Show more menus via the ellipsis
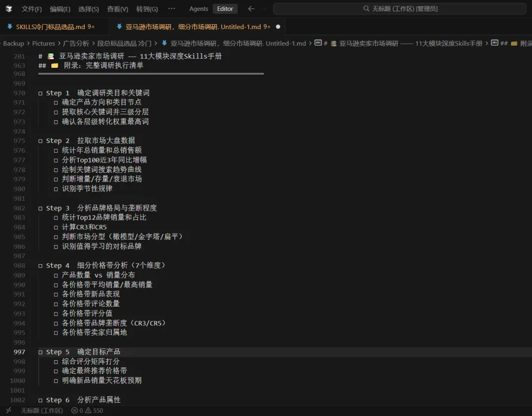This screenshot has width=532, height=416. click(172, 9)
